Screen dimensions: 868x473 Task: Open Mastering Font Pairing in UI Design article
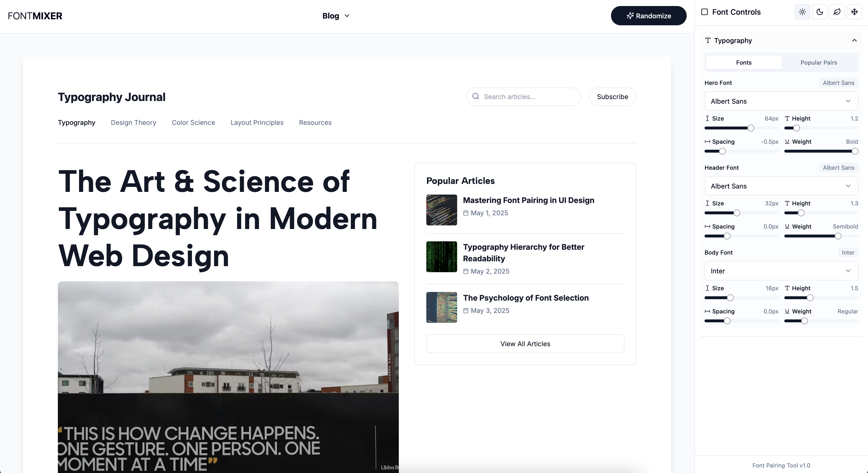tap(528, 200)
